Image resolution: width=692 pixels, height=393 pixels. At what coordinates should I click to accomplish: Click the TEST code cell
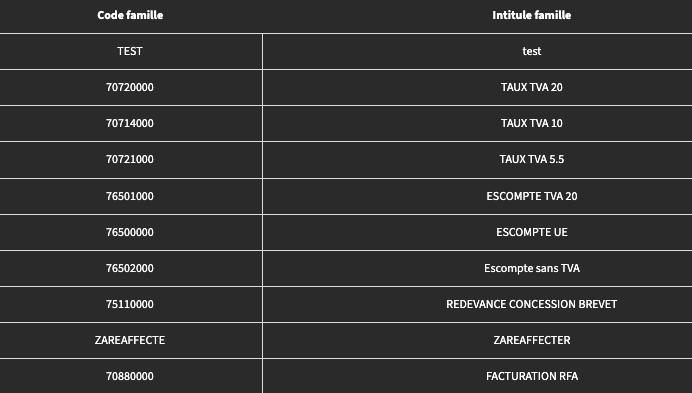[x=130, y=51]
